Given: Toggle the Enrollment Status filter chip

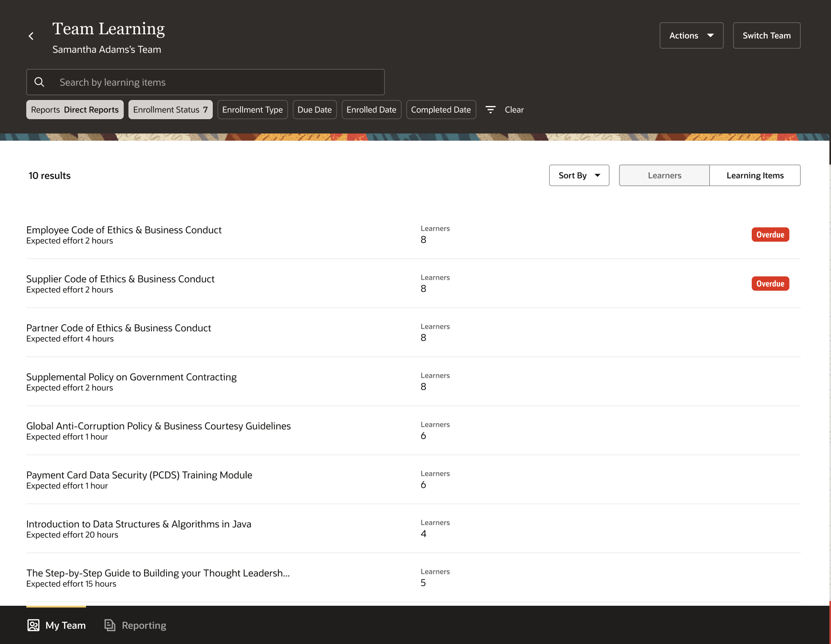Looking at the screenshot, I should point(170,110).
